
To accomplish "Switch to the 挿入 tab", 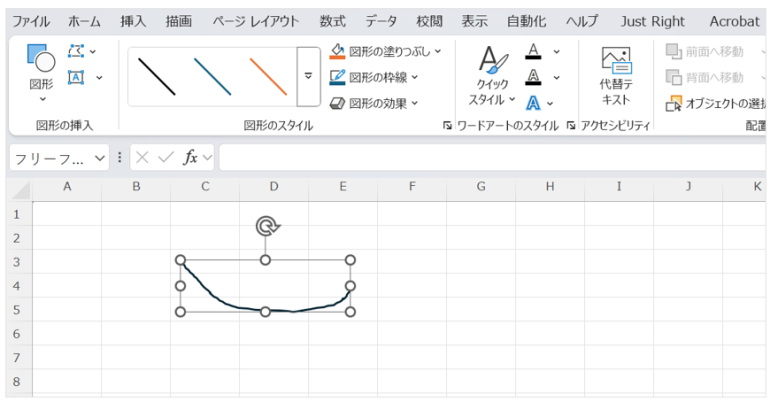I will click(133, 22).
